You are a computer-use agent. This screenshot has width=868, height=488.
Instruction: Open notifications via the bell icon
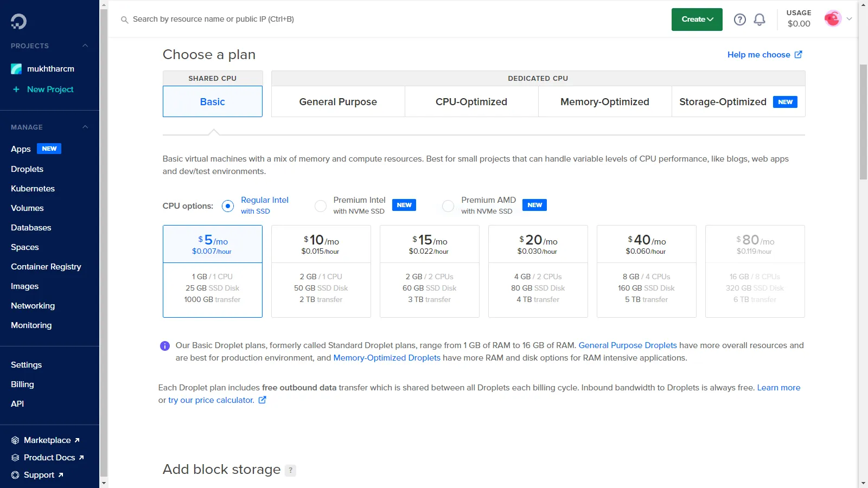point(759,19)
